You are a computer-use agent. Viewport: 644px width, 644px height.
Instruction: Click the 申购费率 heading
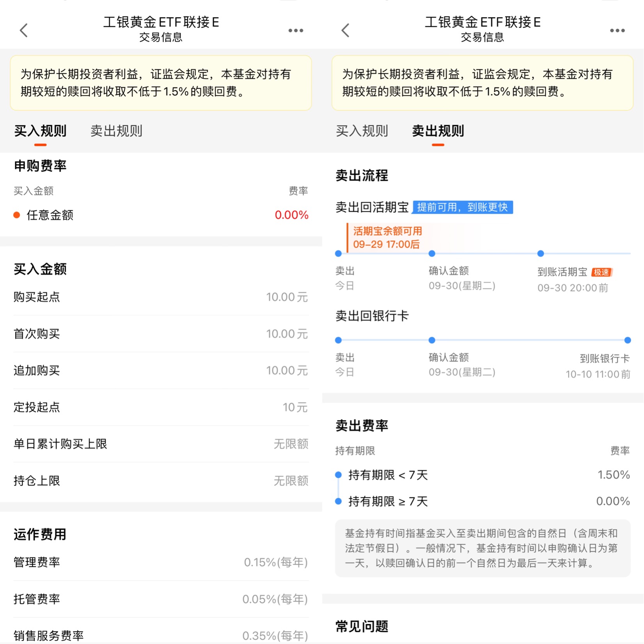[x=40, y=166]
